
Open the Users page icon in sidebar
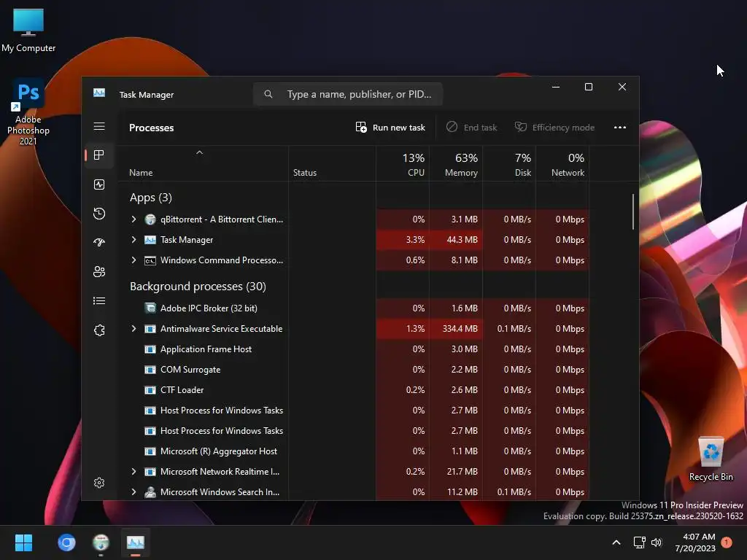[99, 271]
